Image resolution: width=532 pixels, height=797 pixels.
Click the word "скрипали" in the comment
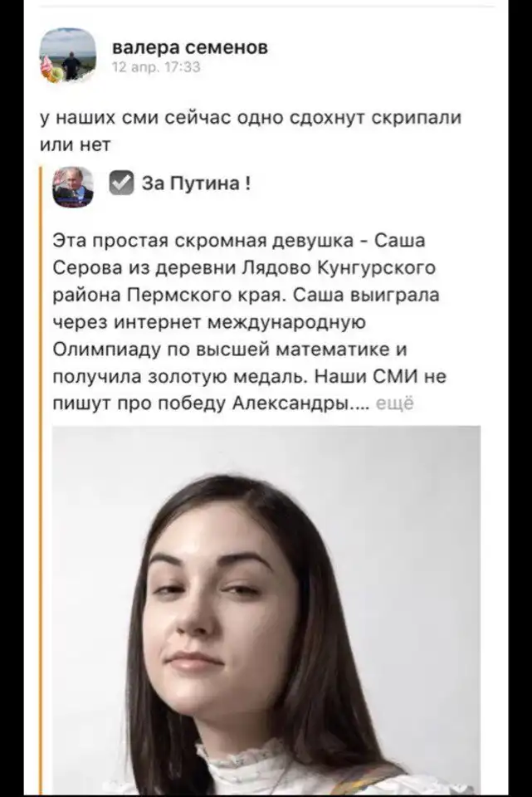[417, 117]
